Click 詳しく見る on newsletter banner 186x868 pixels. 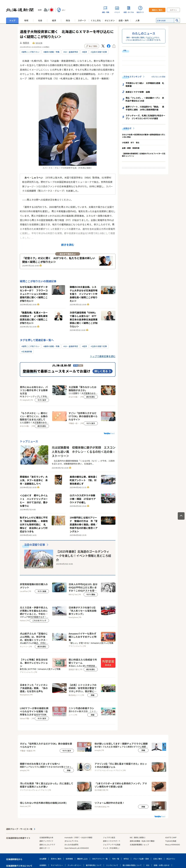tap(103, 371)
